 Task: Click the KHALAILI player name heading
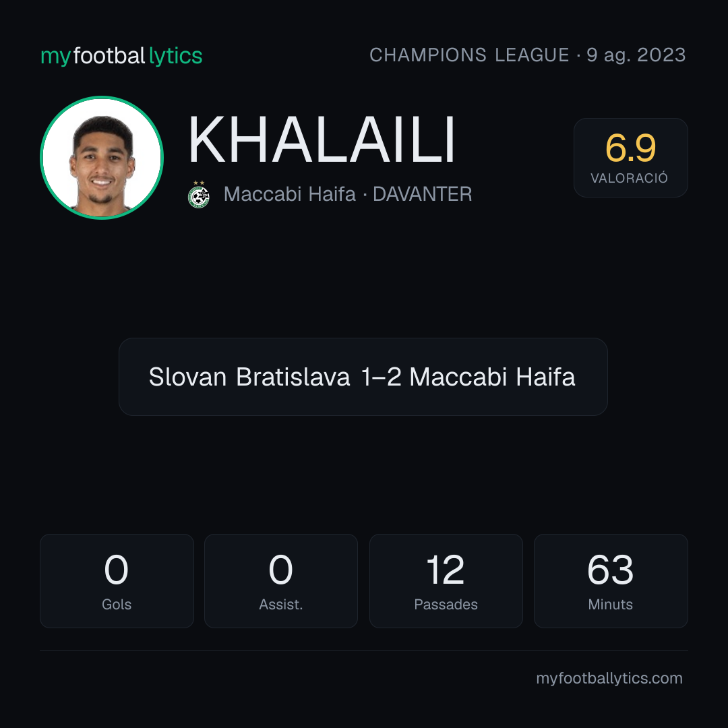click(x=322, y=140)
